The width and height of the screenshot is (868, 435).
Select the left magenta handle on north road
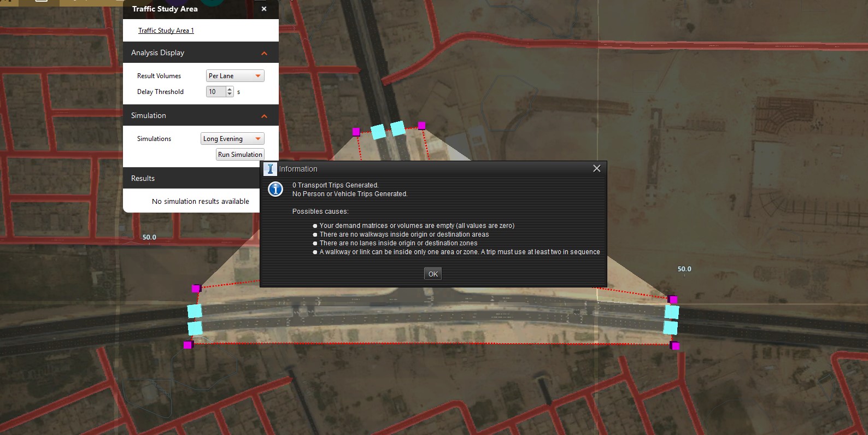pyautogui.click(x=356, y=132)
